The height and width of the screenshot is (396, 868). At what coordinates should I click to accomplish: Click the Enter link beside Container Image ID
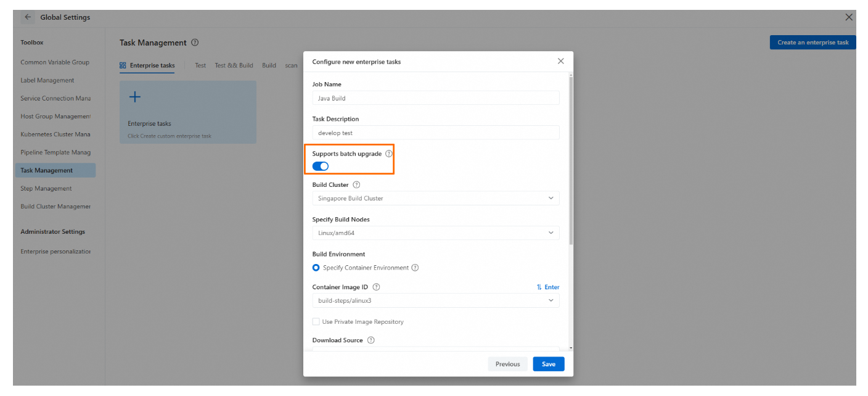[548, 287]
